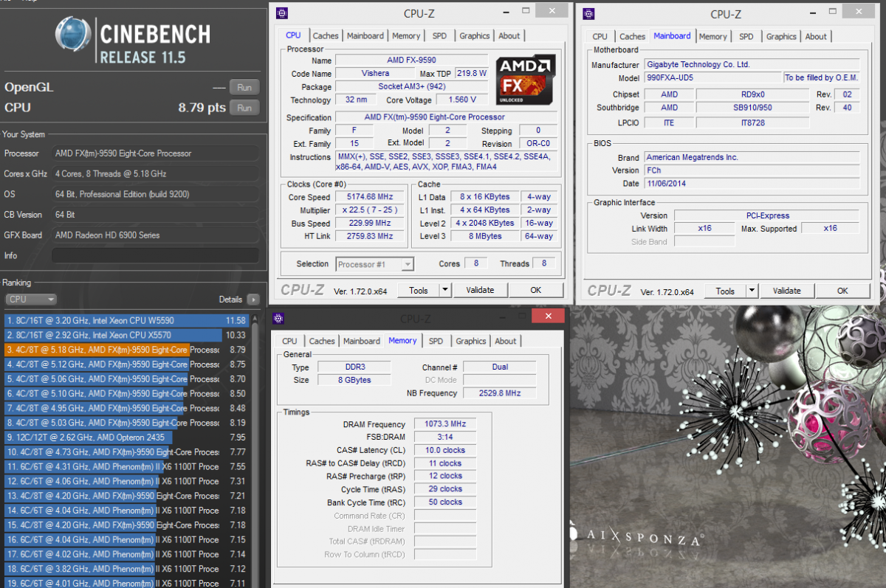Click the NB Frequency value 2529.8 MHz

tap(500, 393)
